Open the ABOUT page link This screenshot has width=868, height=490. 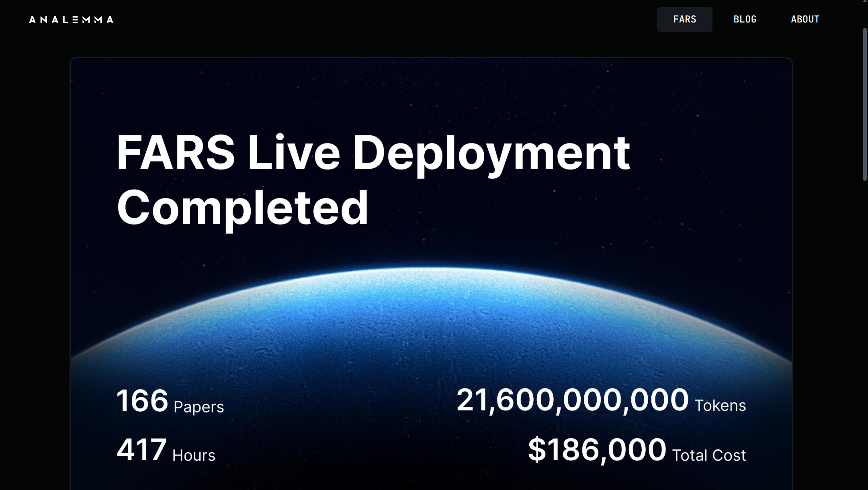pos(805,19)
